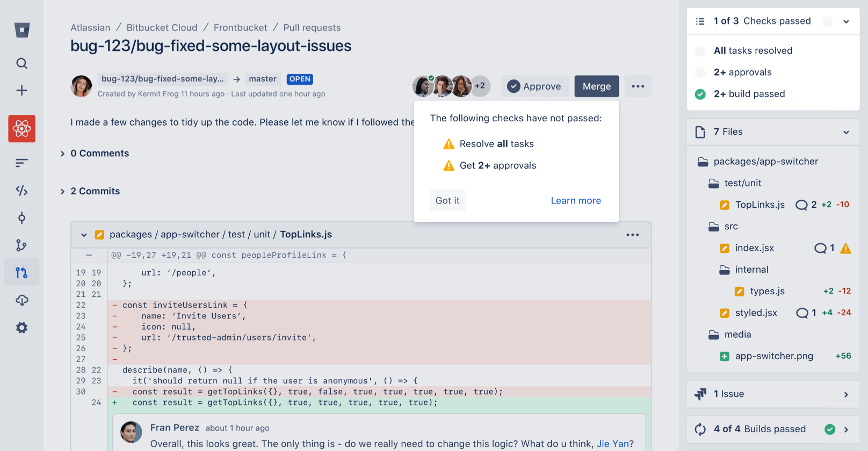868x451 pixels.
Task: Open the Deployments cloud icon
Action: coord(22,300)
